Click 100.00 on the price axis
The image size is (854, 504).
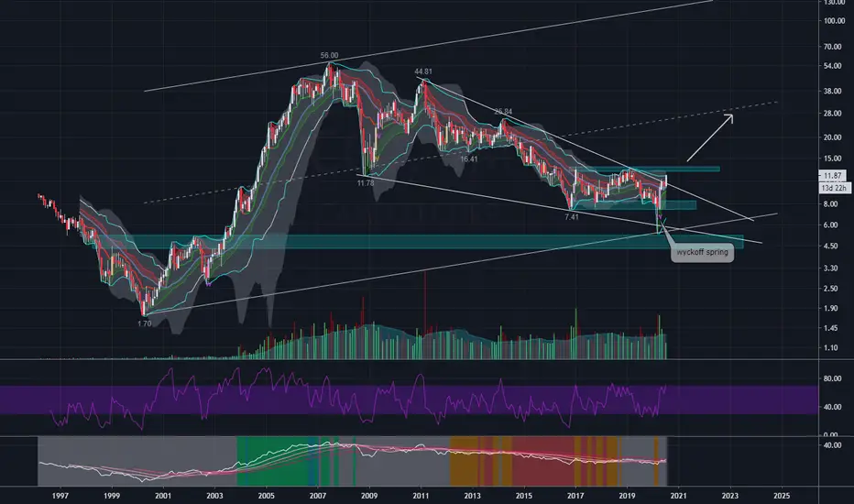click(x=834, y=21)
